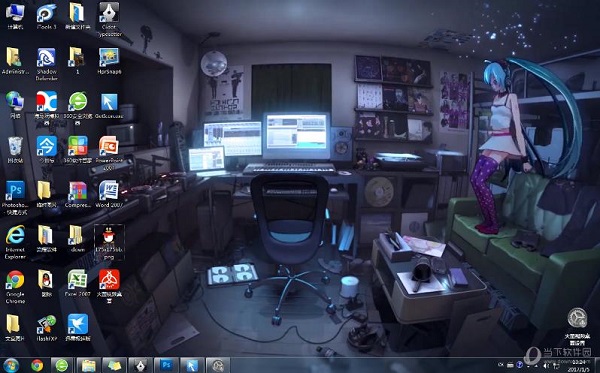The image size is (600, 373).
Task: Show hidden tray icons arrow
Action: point(501,365)
